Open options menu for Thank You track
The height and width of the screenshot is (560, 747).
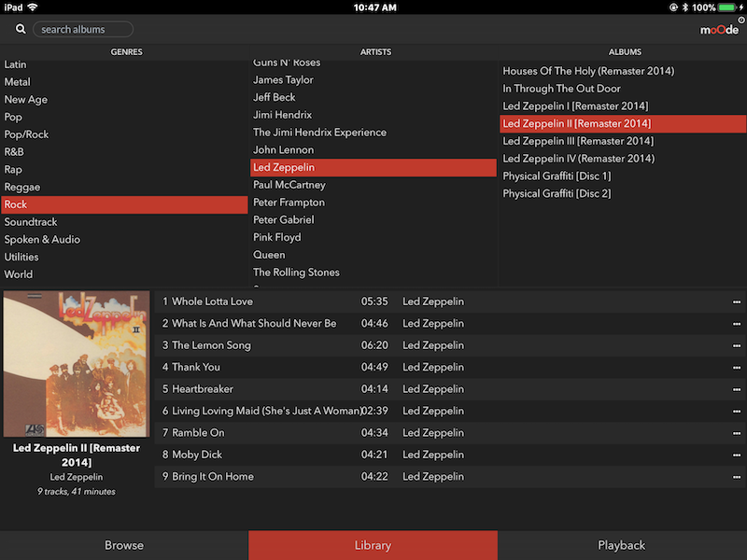(737, 368)
